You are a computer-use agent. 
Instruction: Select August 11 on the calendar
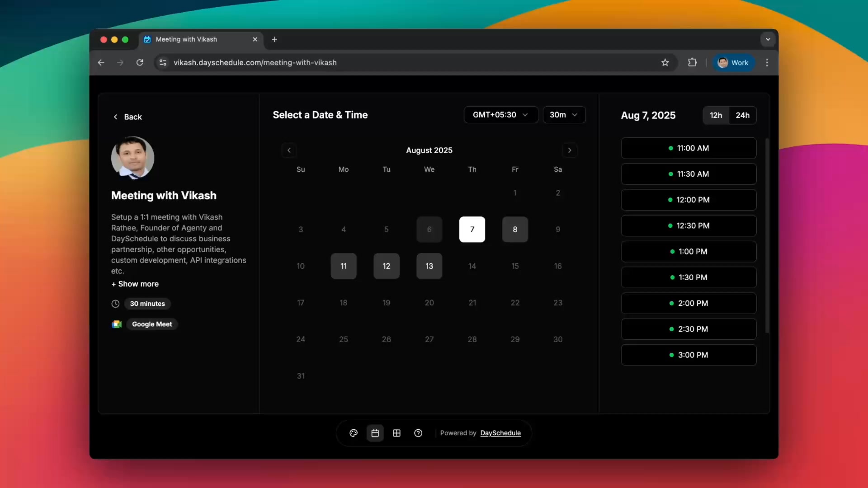pos(344,266)
